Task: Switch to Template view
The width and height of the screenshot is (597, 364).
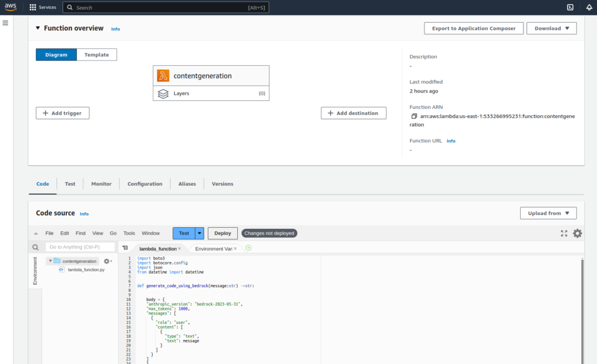Action: coord(97,54)
